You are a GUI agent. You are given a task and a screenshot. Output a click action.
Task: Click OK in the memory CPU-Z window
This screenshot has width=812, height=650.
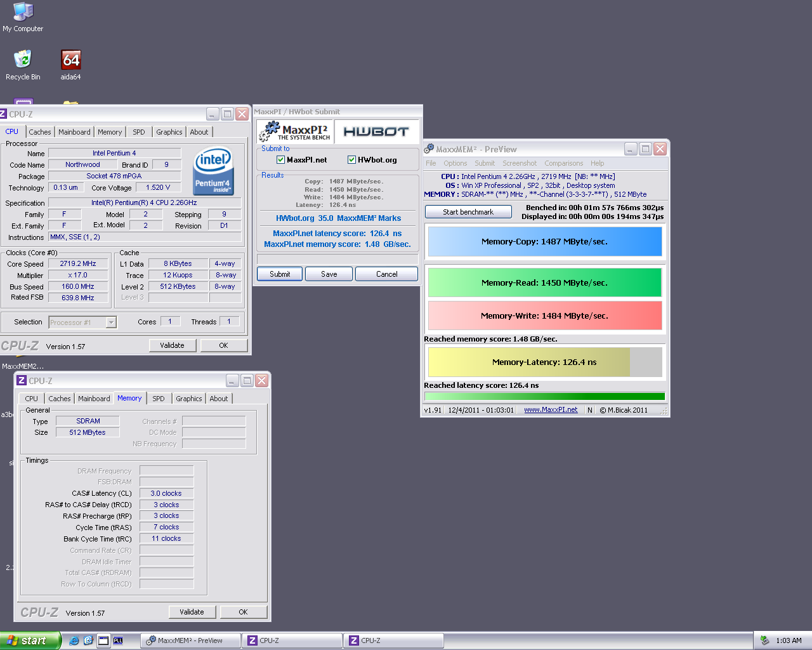tap(243, 612)
